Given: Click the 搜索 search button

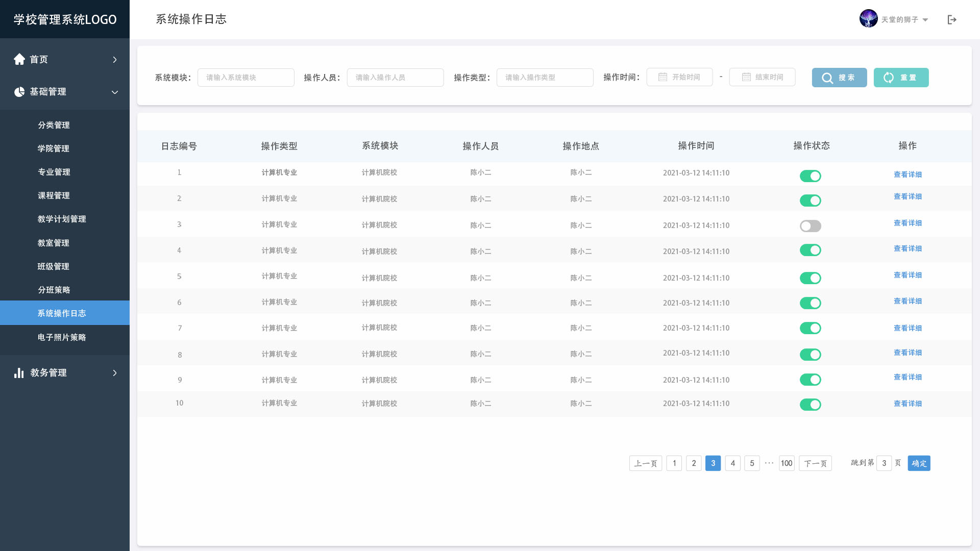Looking at the screenshot, I should 839,78.
